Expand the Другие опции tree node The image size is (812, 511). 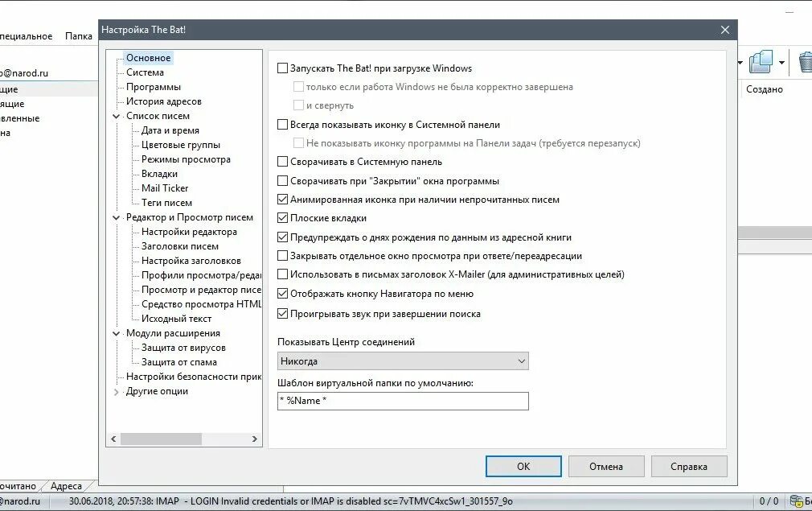click(116, 392)
